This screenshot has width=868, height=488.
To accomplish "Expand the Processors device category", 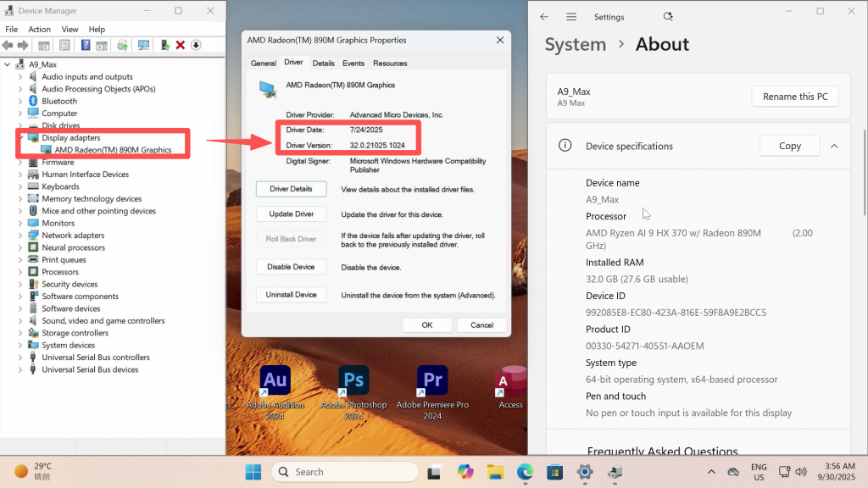I will [20, 272].
